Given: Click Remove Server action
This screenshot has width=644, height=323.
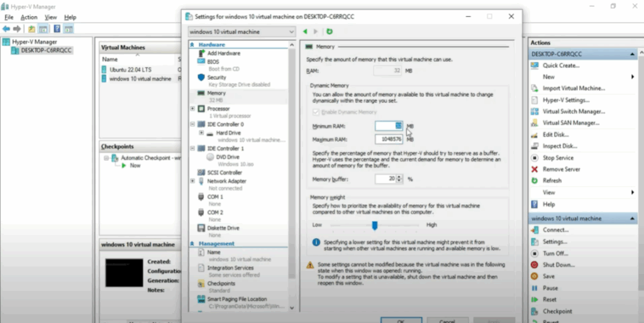Looking at the screenshot, I should coord(562,169).
